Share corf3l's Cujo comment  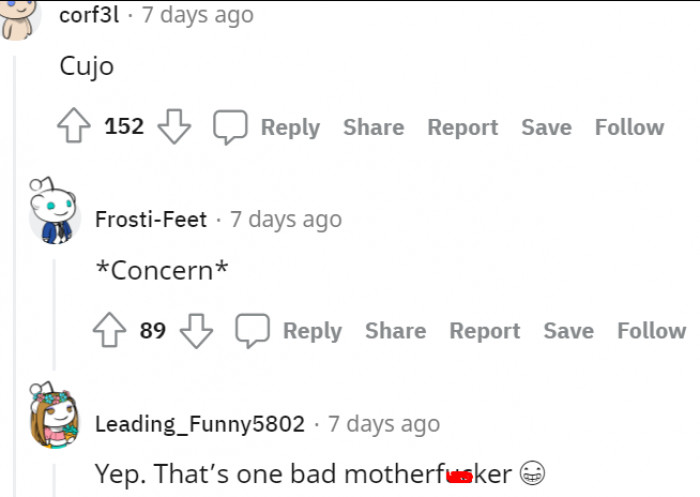pos(374,127)
